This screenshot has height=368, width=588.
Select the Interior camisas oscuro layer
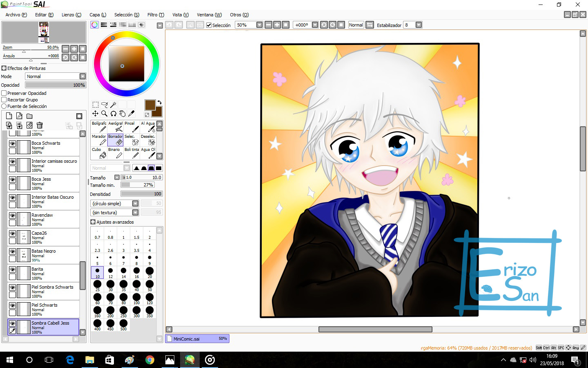[43, 166]
